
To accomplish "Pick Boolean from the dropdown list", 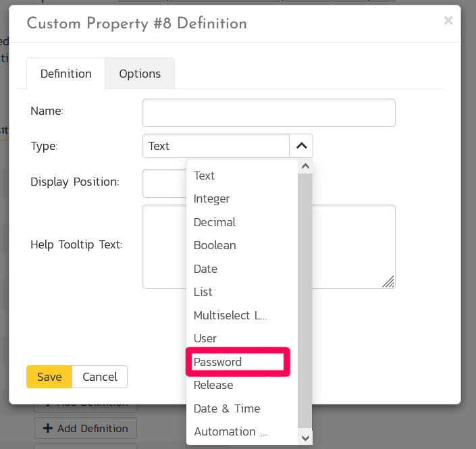I will tap(215, 245).
